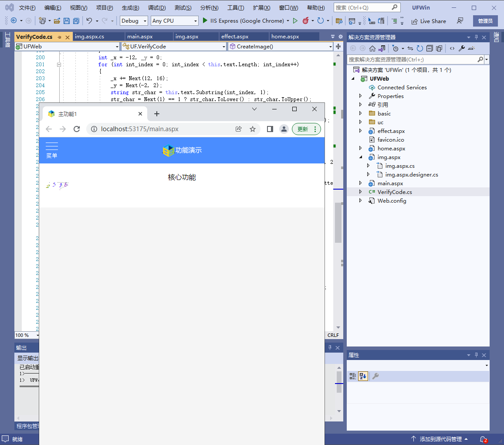Click the browser refresh icon in VS toolbar
Image resolution: width=504 pixels, height=445 pixels.
(321, 21)
